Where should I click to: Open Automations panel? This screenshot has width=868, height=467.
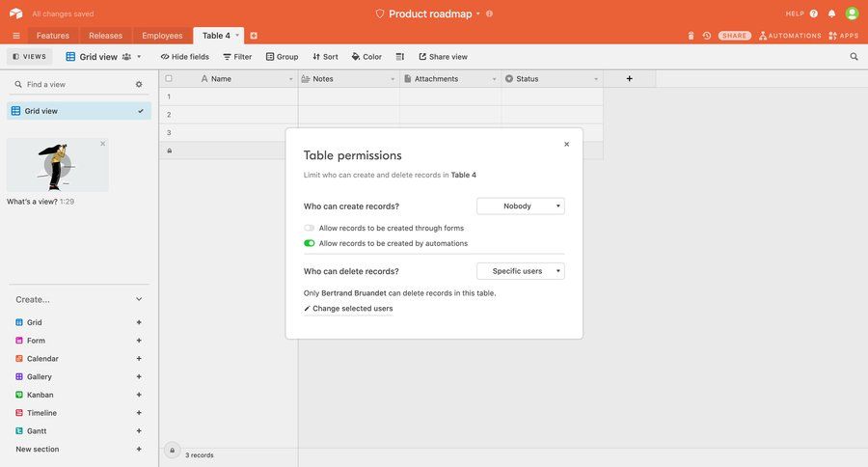pyautogui.click(x=790, y=36)
